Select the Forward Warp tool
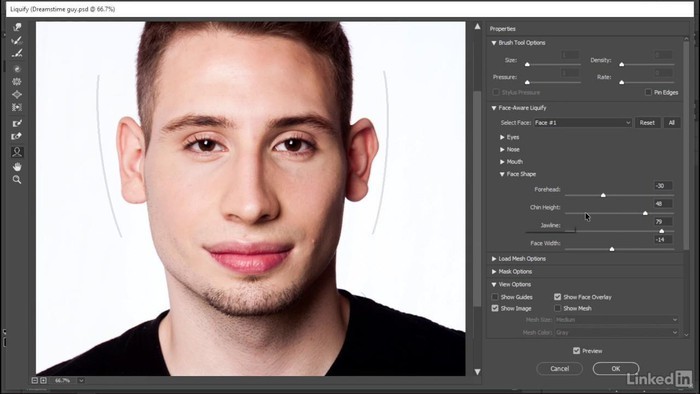 17,27
